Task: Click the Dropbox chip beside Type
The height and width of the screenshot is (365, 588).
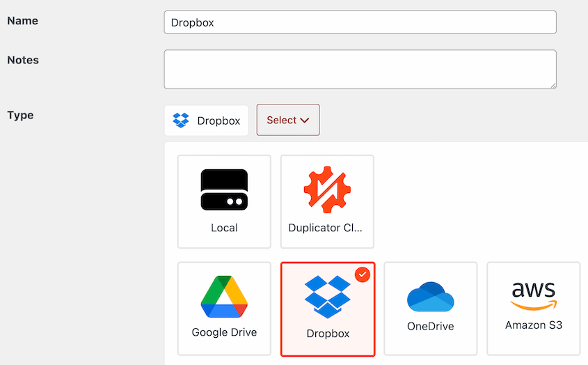Action: (x=206, y=121)
